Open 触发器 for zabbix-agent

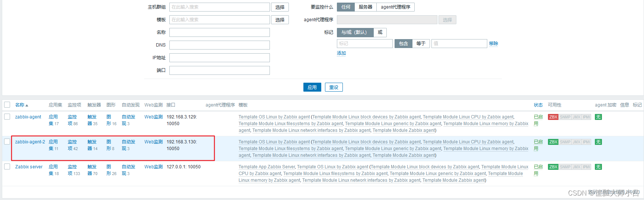click(x=92, y=120)
